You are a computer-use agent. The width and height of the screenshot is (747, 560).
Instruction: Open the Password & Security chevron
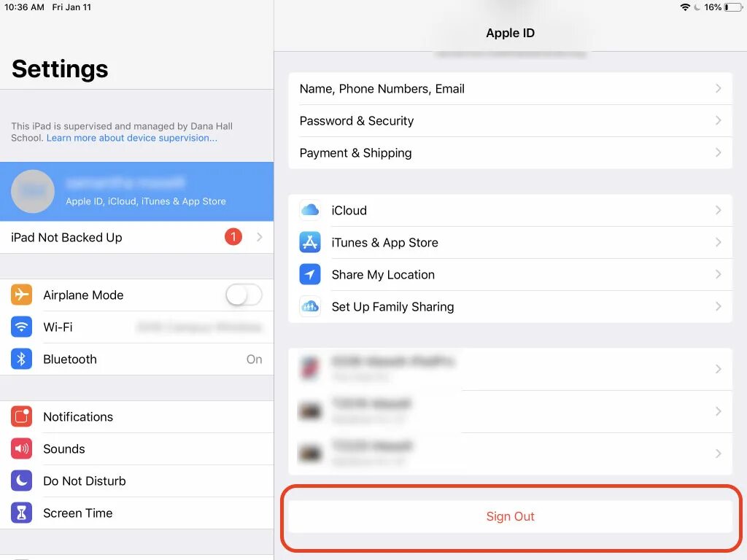(x=719, y=120)
